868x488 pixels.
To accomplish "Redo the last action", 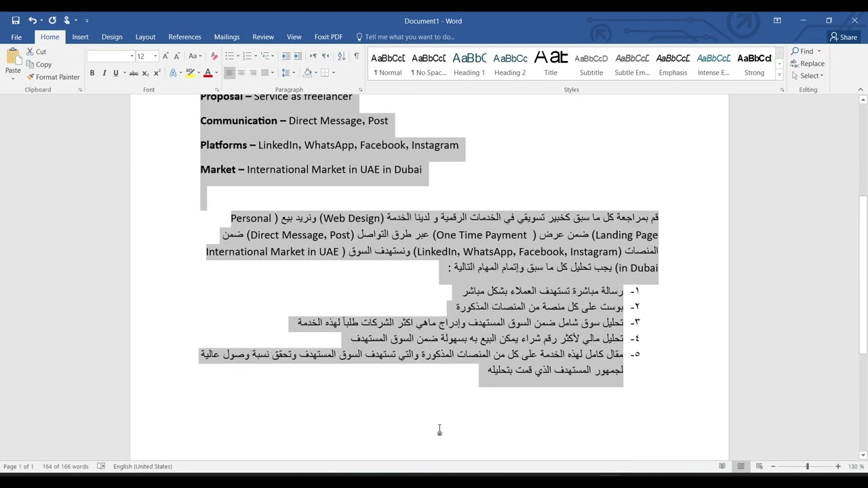I will coord(52,20).
